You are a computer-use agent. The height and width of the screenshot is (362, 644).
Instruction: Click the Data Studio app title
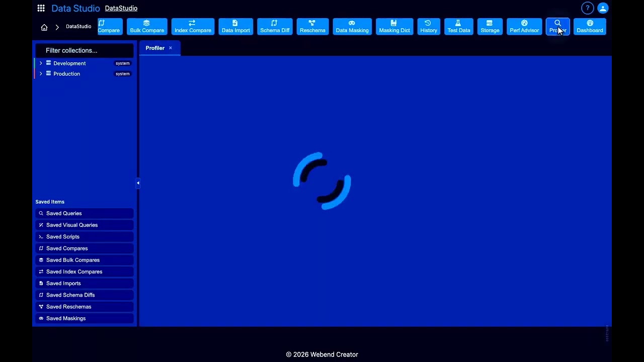(75, 8)
